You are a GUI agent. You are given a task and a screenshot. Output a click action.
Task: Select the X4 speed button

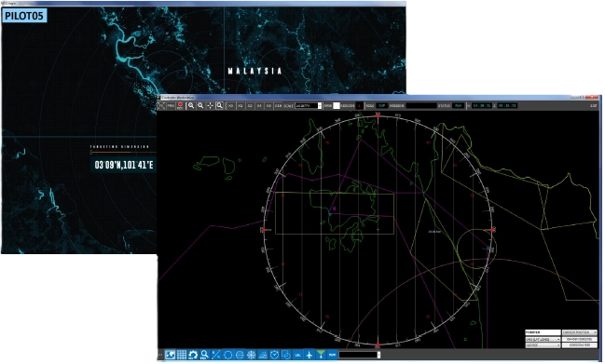(259, 105)
